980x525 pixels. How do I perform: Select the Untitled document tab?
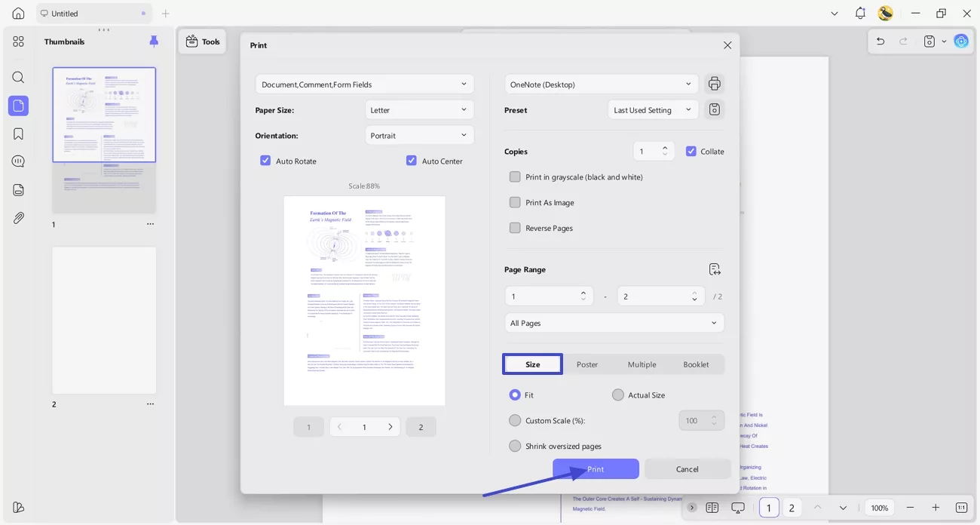[93, 14]
